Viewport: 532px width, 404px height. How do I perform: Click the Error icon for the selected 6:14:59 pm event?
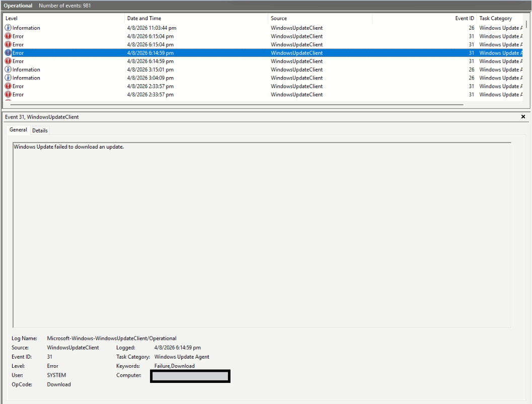tap(8, 53)
